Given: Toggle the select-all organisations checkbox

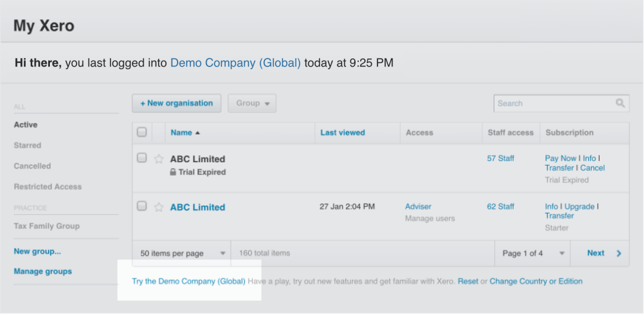Looking at the screenshot, I should 142,132.
